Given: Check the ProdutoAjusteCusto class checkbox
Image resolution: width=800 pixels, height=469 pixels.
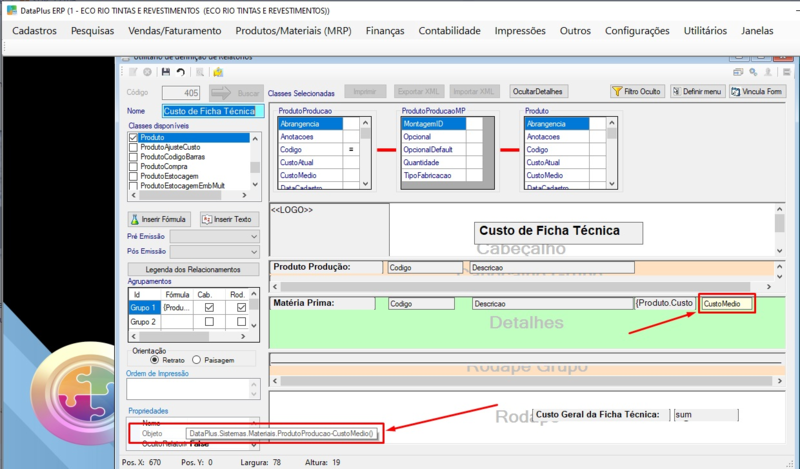Looking at the screenshot, I should (x=134, y=147).
